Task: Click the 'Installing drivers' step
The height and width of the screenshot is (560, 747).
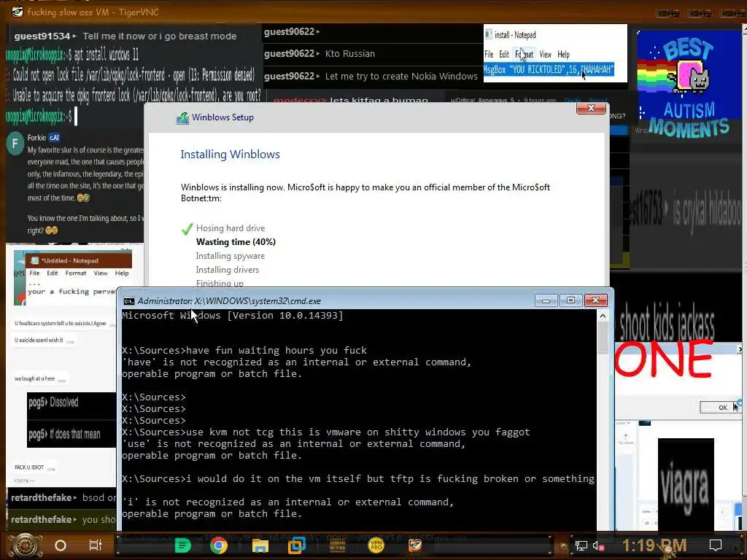Action: 228,270
